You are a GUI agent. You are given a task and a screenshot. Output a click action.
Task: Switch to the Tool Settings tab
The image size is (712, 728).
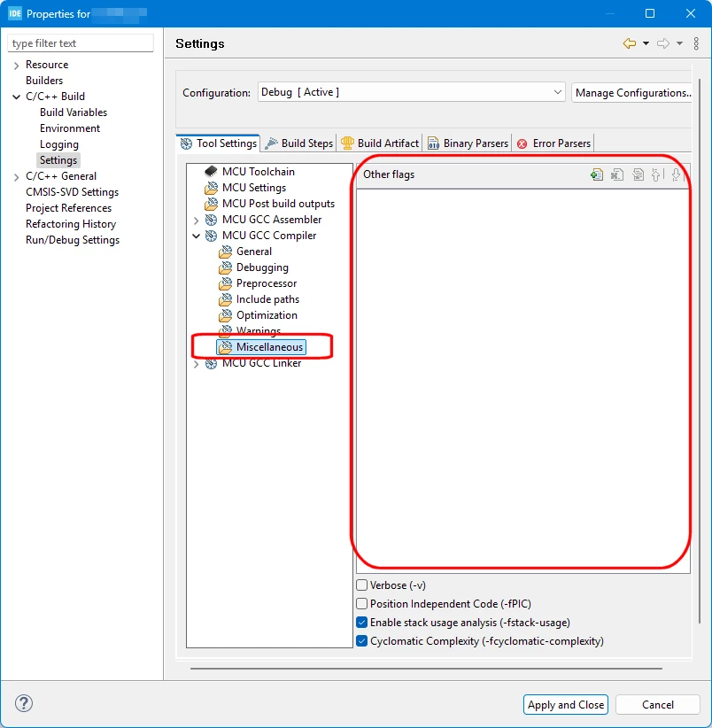coord(218,143)
